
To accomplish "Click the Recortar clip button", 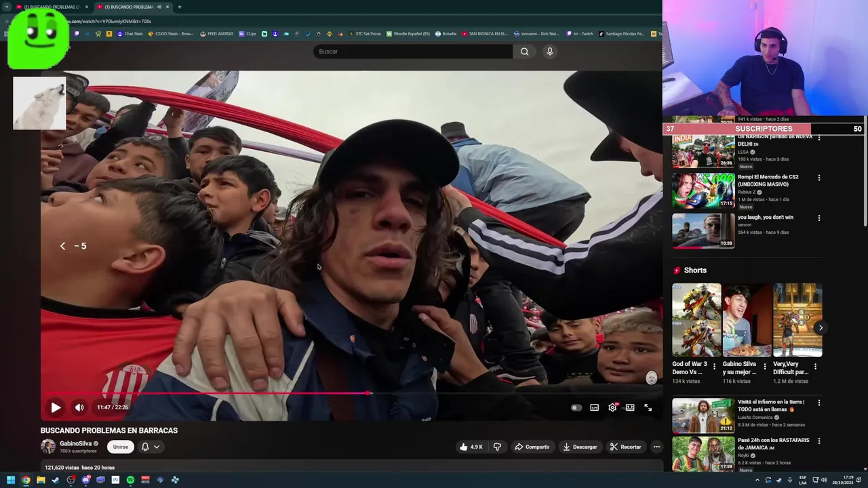I will (625, 447).
